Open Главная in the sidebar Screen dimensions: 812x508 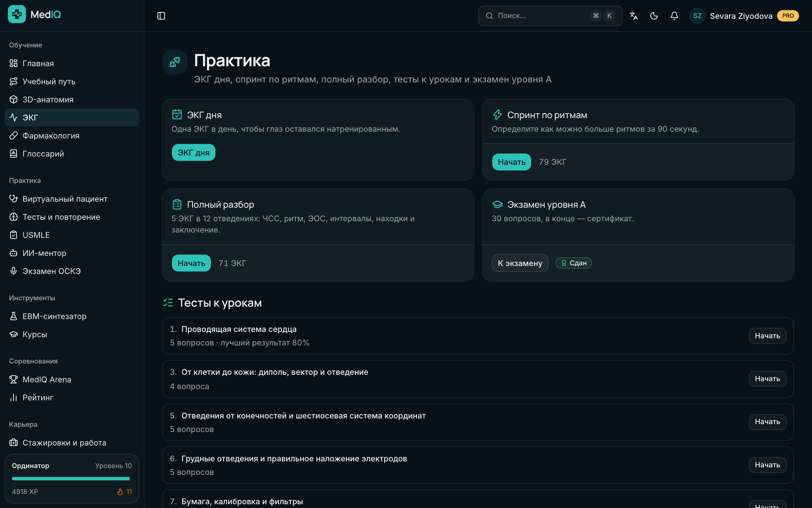pos(72,63)
